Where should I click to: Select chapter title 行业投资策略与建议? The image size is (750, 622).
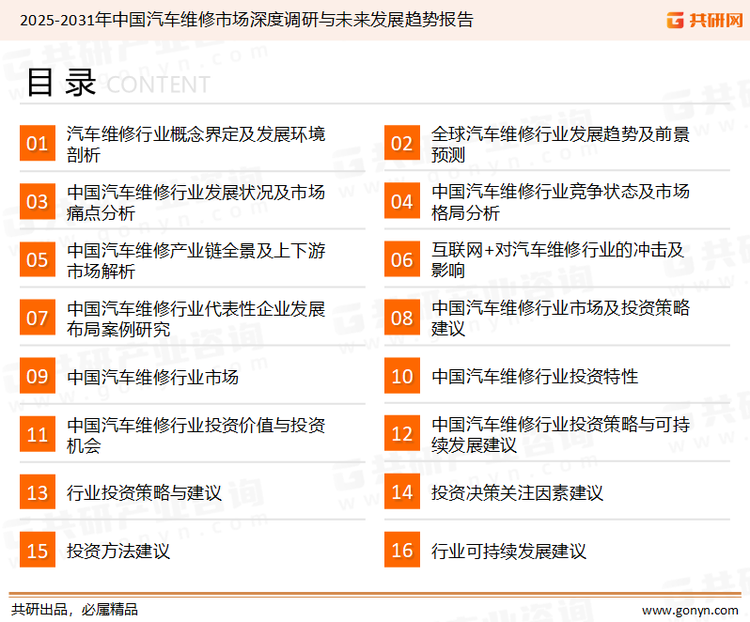(x=144, y=493)
